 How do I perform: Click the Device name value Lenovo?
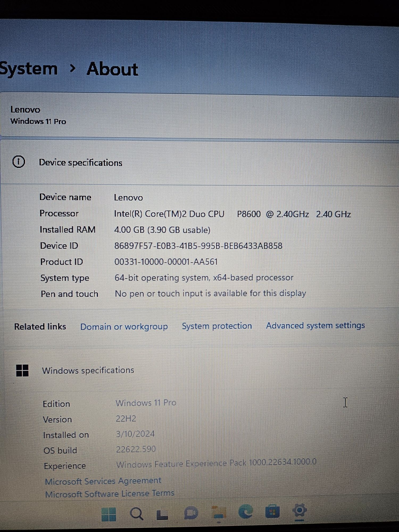pos(128,197)
